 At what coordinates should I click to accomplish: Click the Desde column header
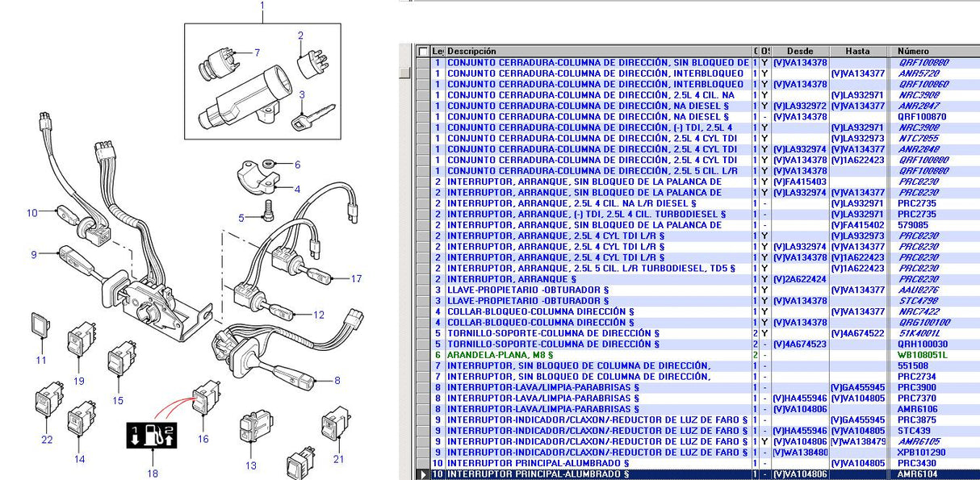point(799,52)
